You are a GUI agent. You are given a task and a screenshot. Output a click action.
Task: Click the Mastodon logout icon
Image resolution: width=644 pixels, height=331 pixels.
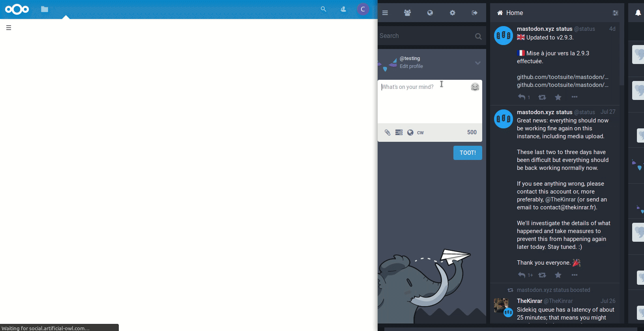point(474,13)
